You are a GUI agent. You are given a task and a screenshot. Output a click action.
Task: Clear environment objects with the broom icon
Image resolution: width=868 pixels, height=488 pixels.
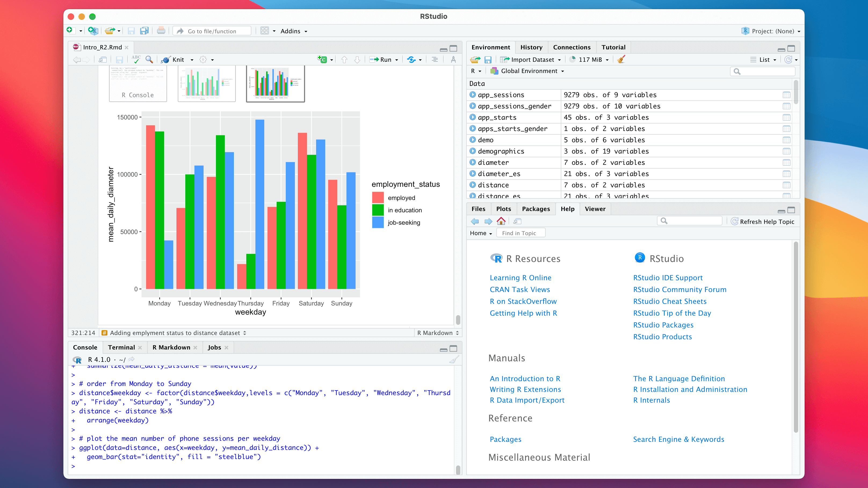coord(621,59)
